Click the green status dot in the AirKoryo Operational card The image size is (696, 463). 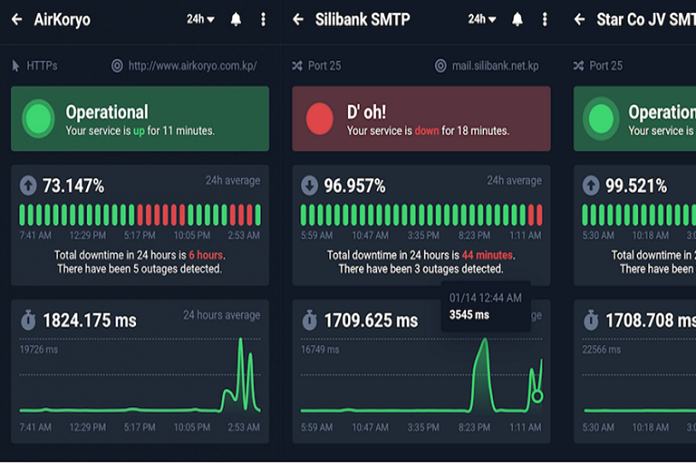(39, 119)
